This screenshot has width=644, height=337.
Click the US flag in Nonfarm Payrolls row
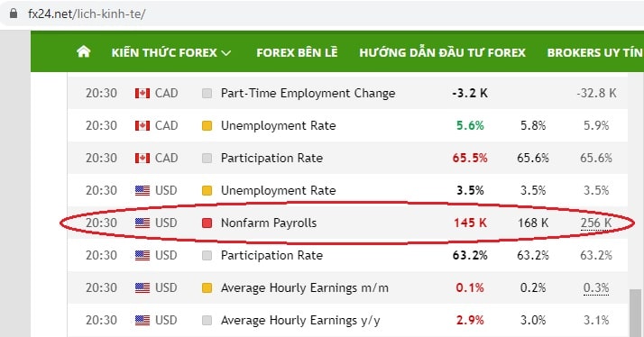click(143, 223)
